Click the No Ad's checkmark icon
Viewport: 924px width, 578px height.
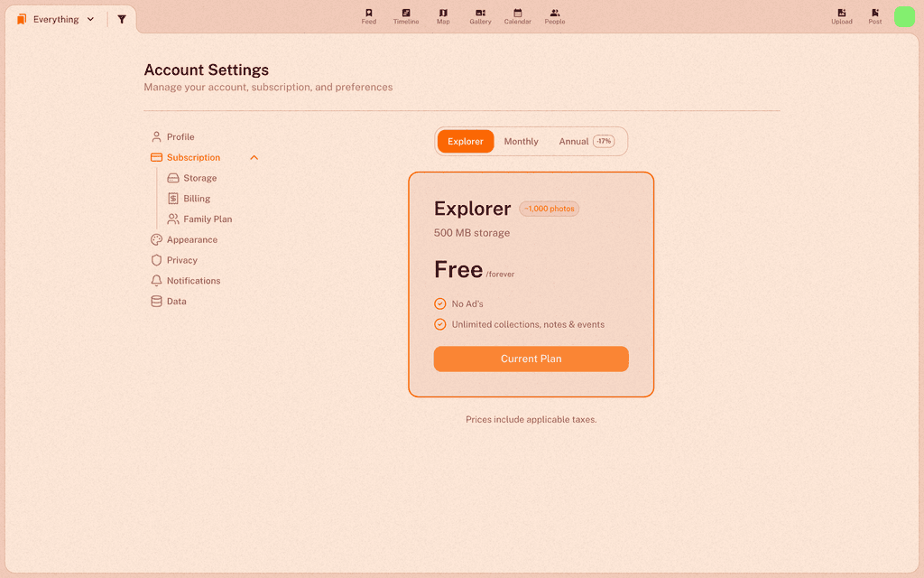click(440, 303)
